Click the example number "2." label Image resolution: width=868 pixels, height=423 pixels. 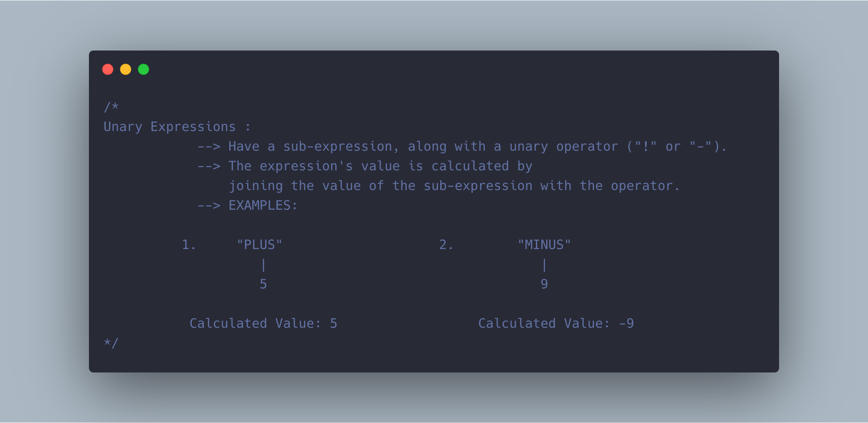(446, 245)
